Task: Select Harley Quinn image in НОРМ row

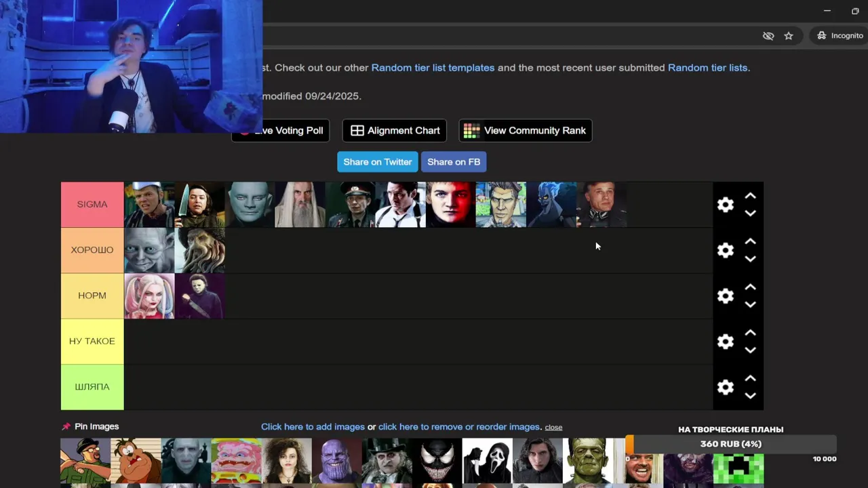Action: point(149,296)
